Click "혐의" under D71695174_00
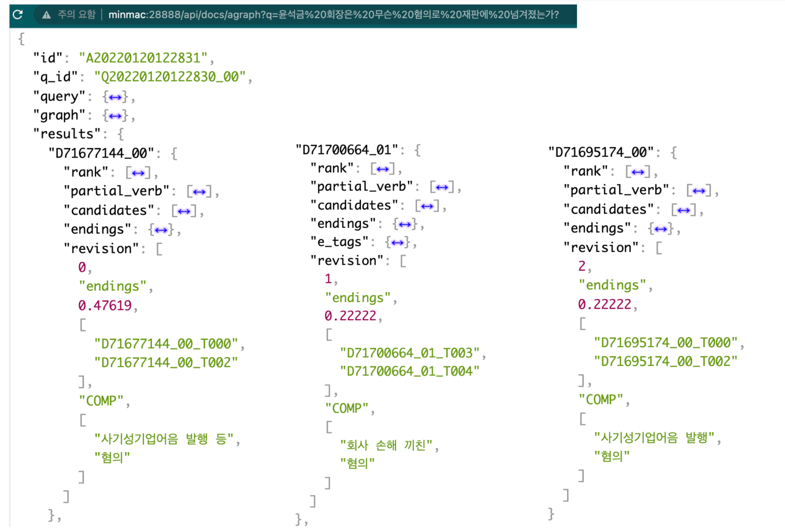The image size is (785, 532). click(x=612, y=456)
